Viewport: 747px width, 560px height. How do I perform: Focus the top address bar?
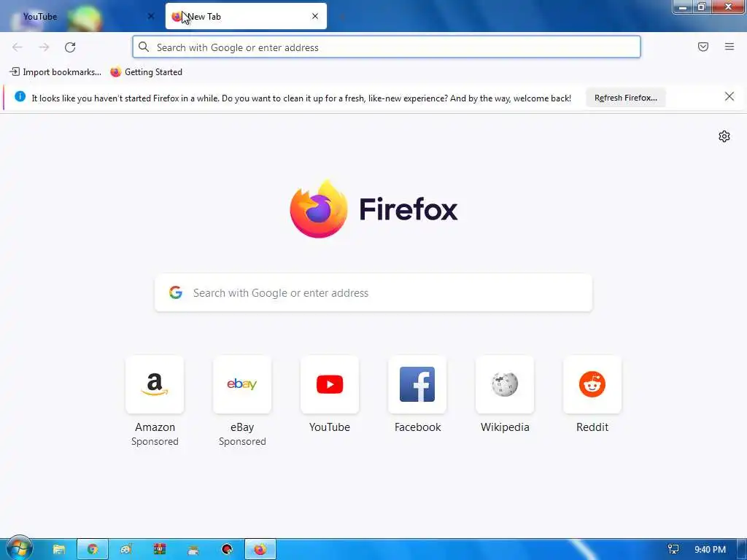pyautogui.click(x=387, y=47)
